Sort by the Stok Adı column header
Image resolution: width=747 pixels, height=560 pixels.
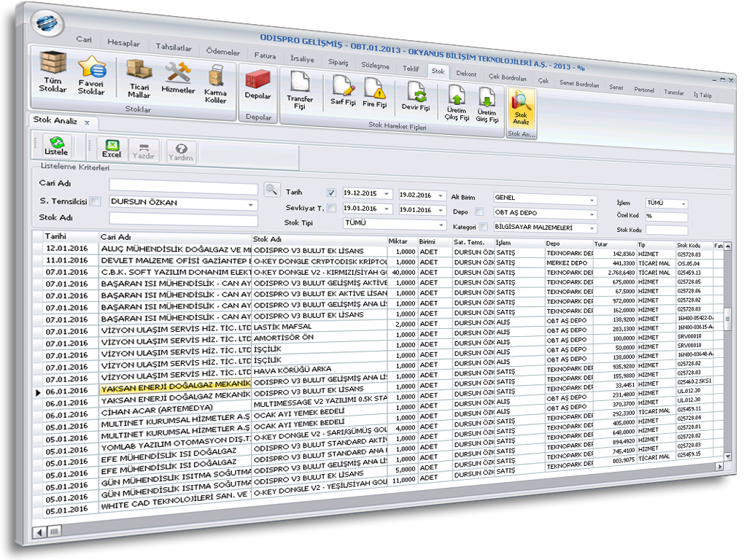[x=320, y=239]
